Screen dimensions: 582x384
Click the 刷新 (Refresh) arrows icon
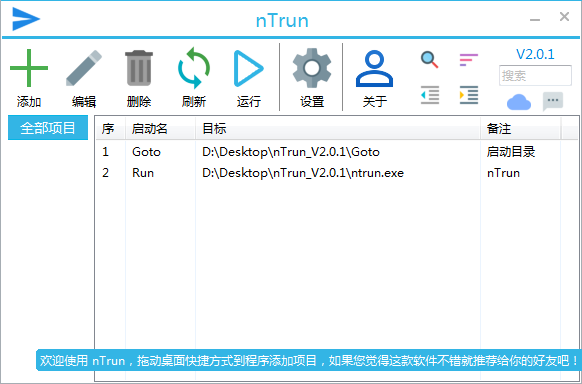click(194, 68)
